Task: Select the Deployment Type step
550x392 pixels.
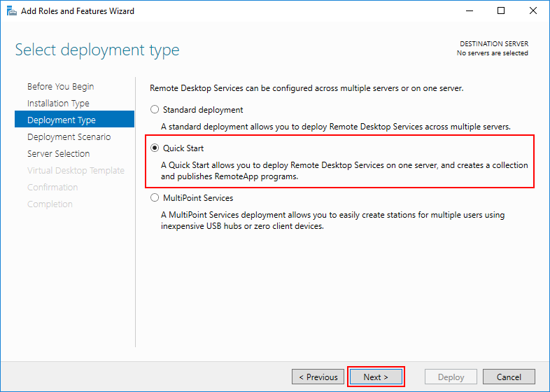Action: pyautogui.click(x=74, y=120)
